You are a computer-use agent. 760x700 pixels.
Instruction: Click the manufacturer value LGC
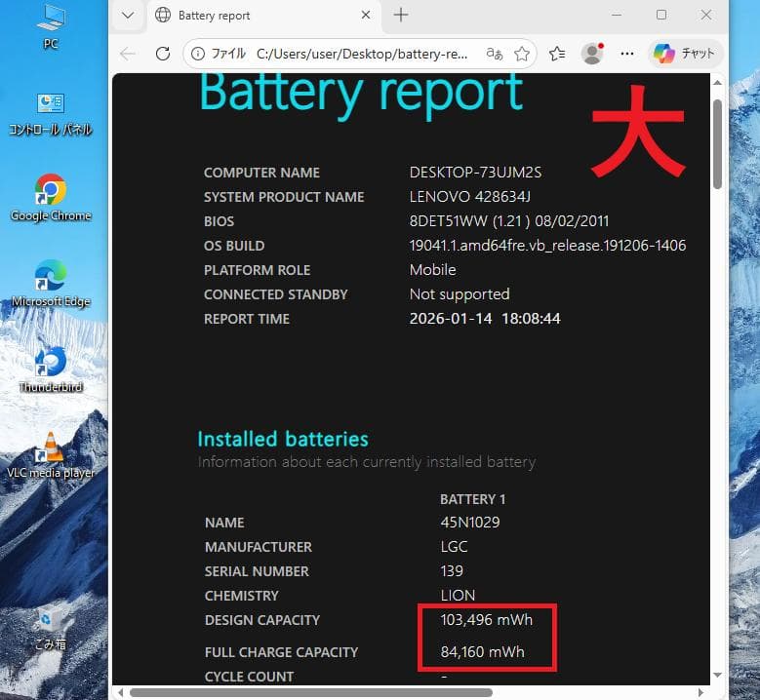pos(454,546)
